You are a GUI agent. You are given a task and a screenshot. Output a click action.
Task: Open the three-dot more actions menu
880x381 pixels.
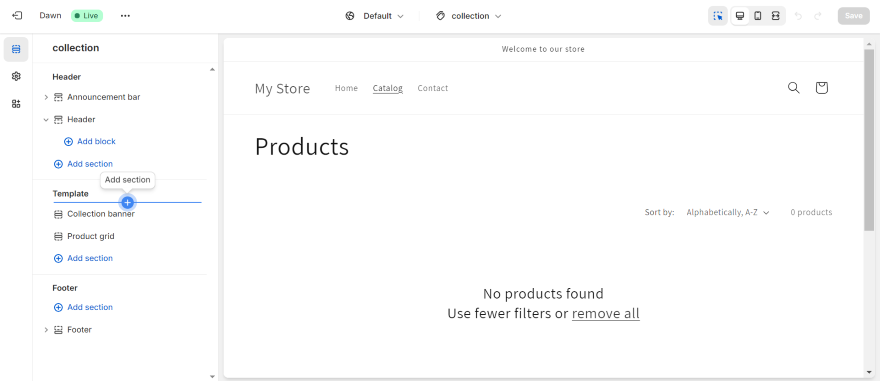(x=125, y=16)
